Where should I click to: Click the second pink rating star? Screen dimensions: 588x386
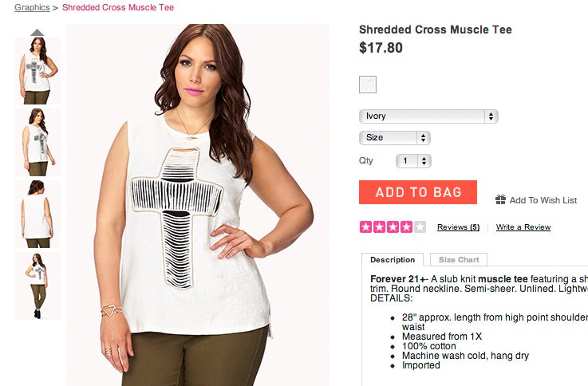click(x=379, y=226)
